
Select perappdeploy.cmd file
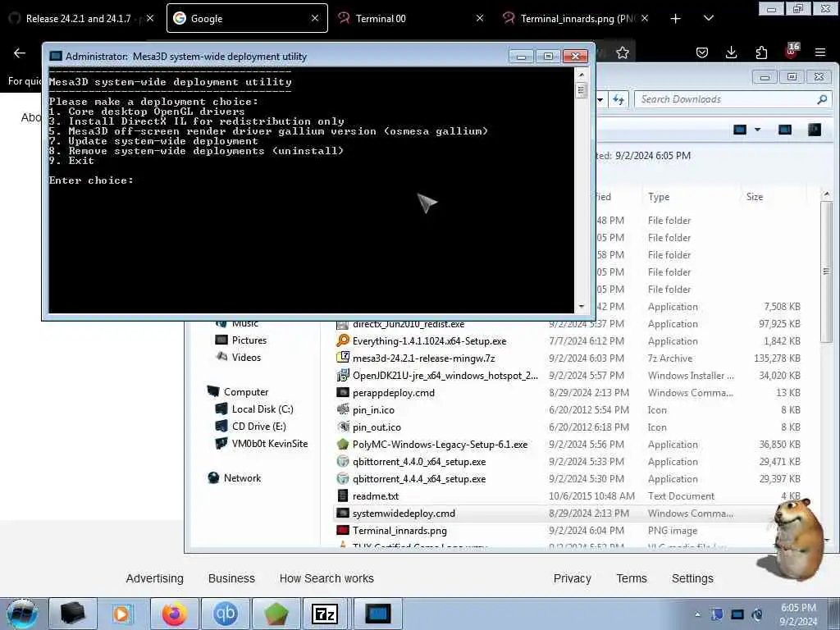[x=386, y=393]
